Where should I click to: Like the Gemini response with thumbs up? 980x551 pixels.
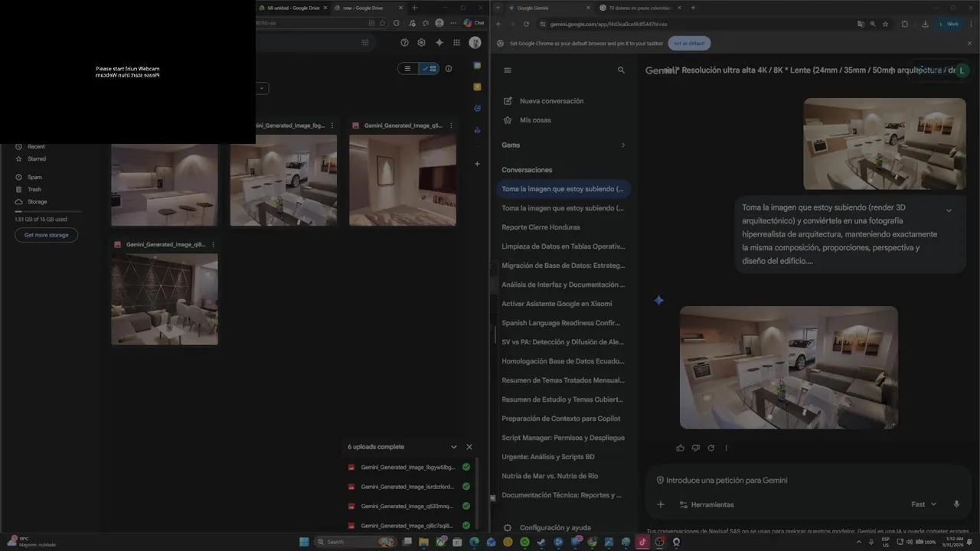click(680, 448)
